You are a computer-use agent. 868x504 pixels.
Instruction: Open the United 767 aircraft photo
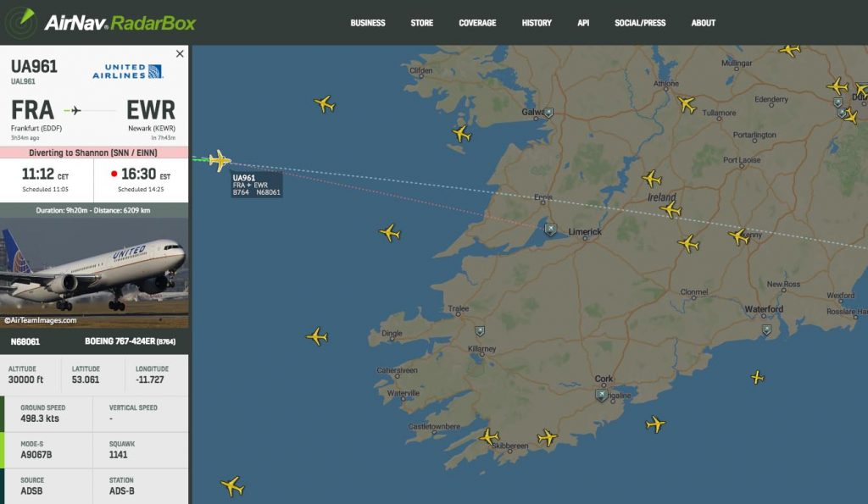pyautogui.click(x=94, y=272)
